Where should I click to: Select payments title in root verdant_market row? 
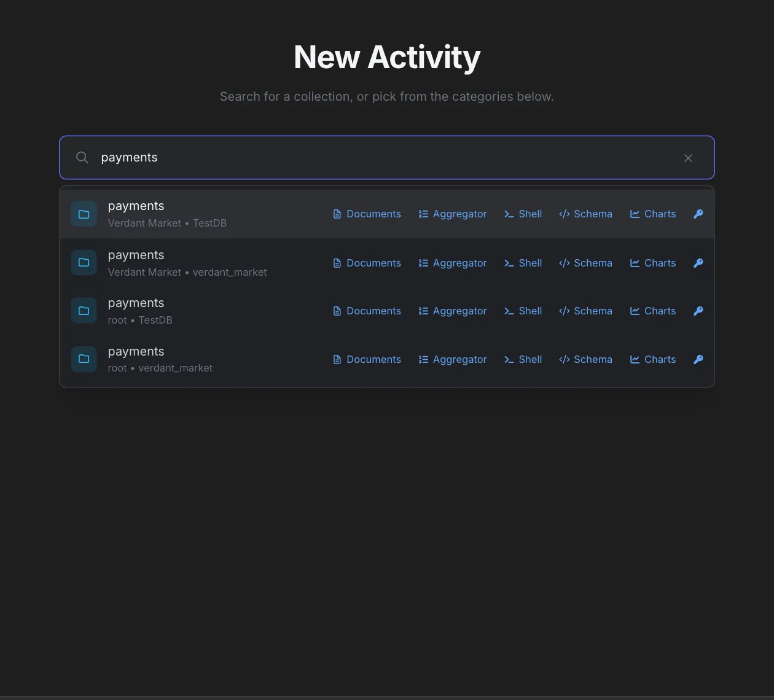(x=136, y=352)
